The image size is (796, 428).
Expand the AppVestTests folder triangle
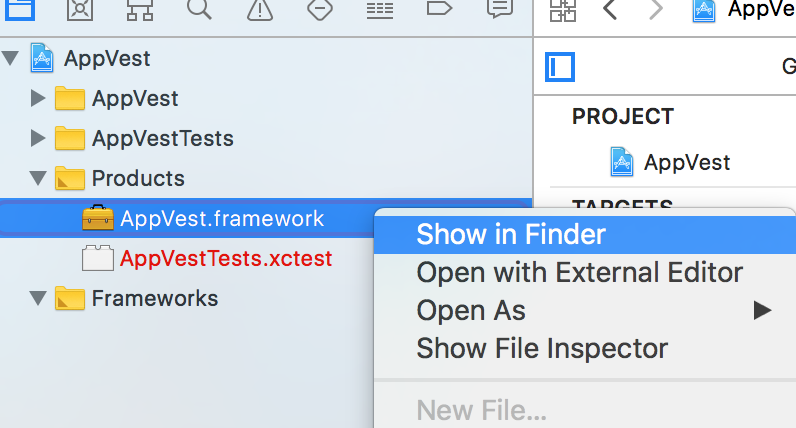pyautogui.click(x=38, y=138)
